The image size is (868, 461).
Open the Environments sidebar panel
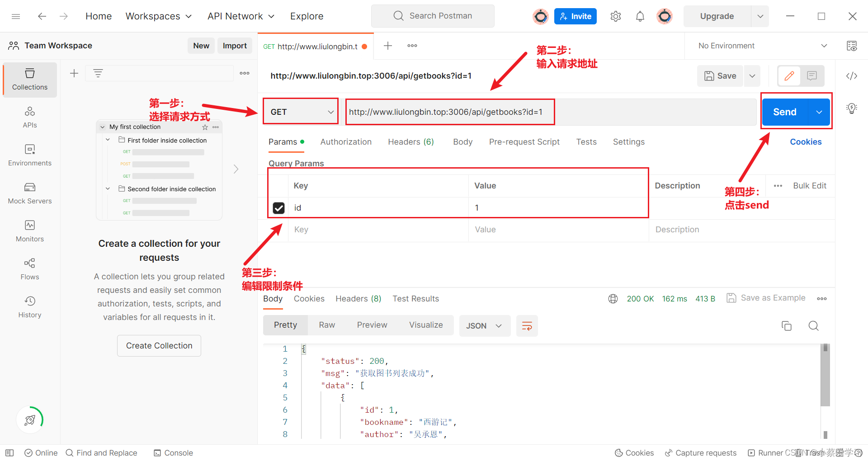click(30, 155)
